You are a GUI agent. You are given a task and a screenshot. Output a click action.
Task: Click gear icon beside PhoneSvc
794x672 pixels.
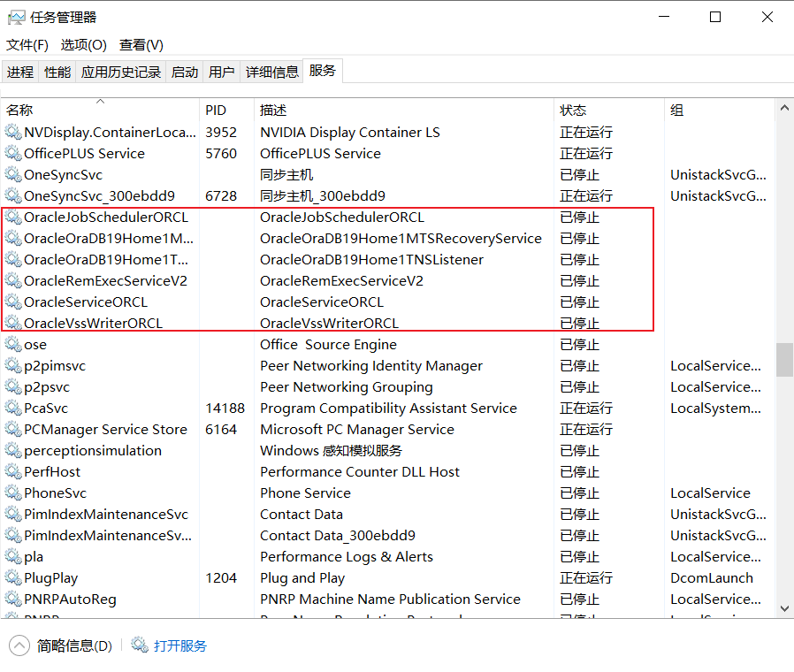tap(13, 493)
